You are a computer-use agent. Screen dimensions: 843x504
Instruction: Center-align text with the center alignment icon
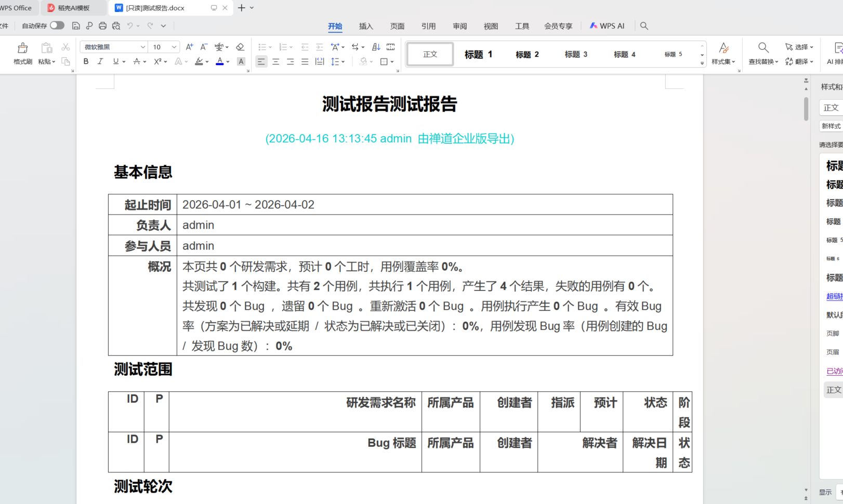(275, 61)
